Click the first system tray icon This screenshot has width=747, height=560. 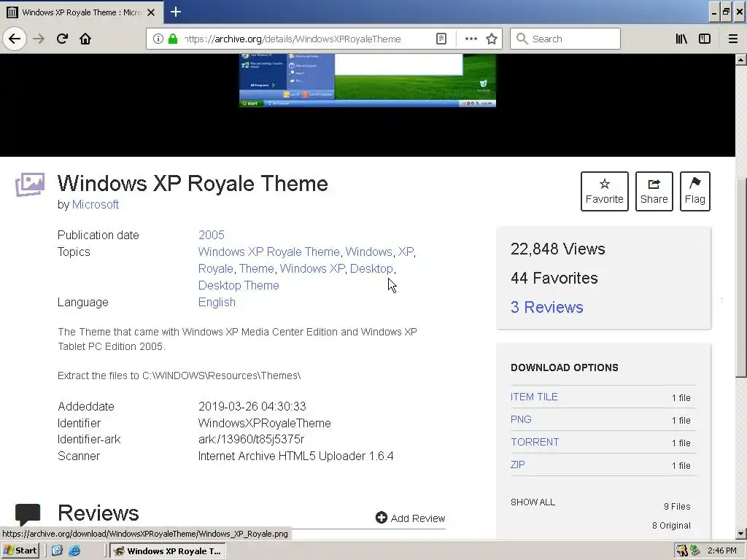pyautogui.click(x=682, y=551)
